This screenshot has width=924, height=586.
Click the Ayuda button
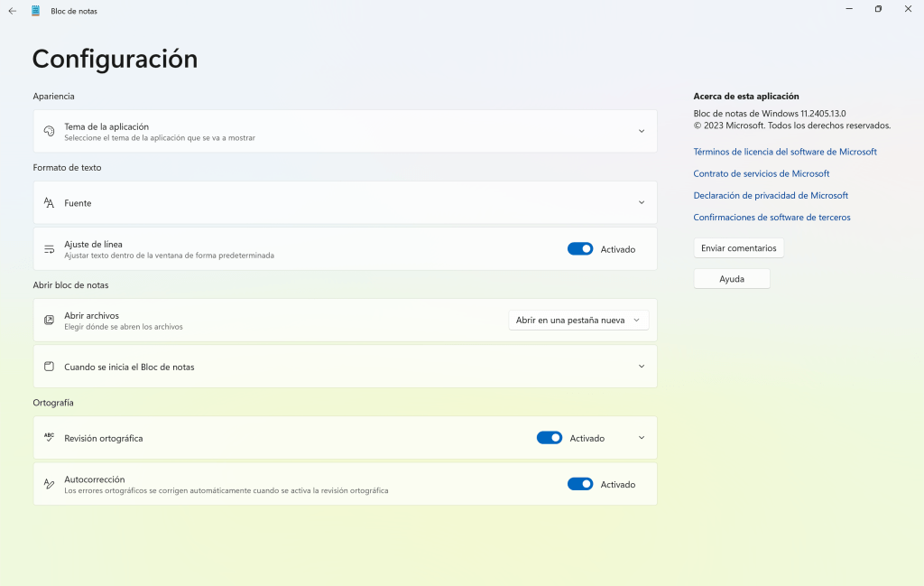pos(732,279)
